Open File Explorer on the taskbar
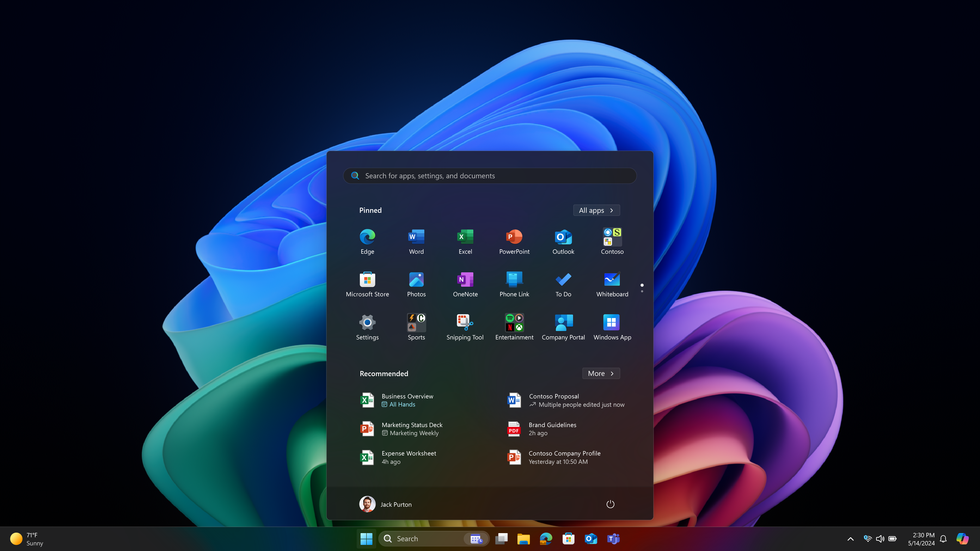The width and height of the screenshot is (980, 551). pyautogui.click(x=524, y=539)
